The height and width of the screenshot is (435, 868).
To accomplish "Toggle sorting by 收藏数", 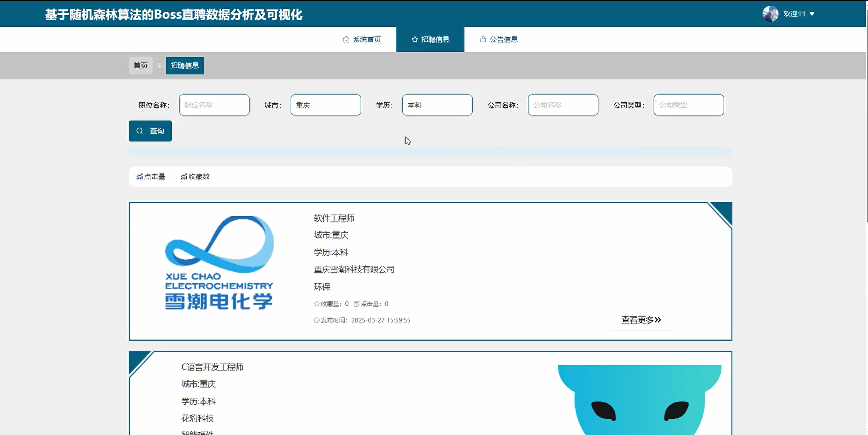I will click(x=195, y=177).
